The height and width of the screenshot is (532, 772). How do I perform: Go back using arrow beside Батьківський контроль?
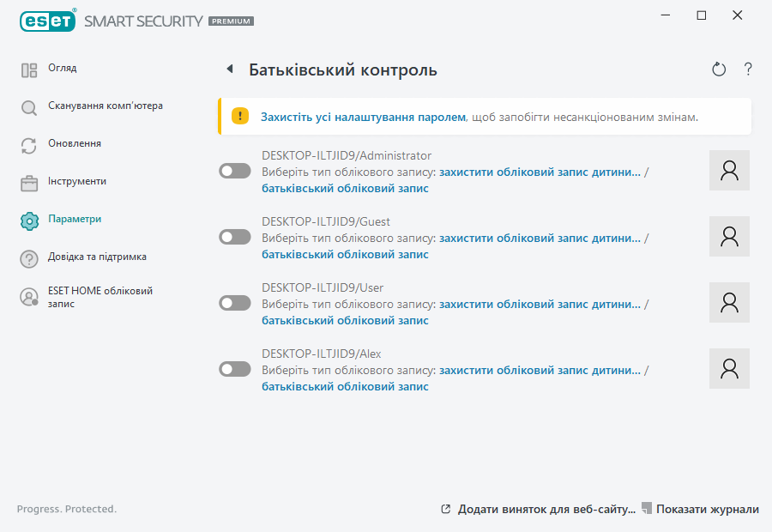pyautogui.click(x=229, y=70)
